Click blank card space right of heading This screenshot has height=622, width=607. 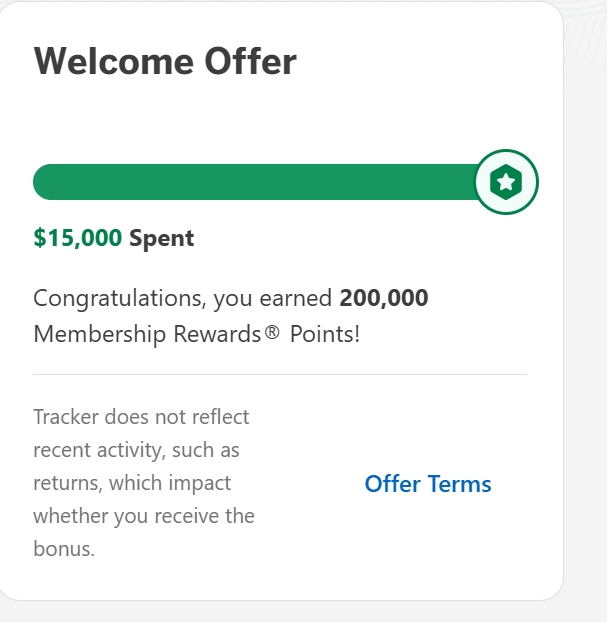tap(430, 62)
